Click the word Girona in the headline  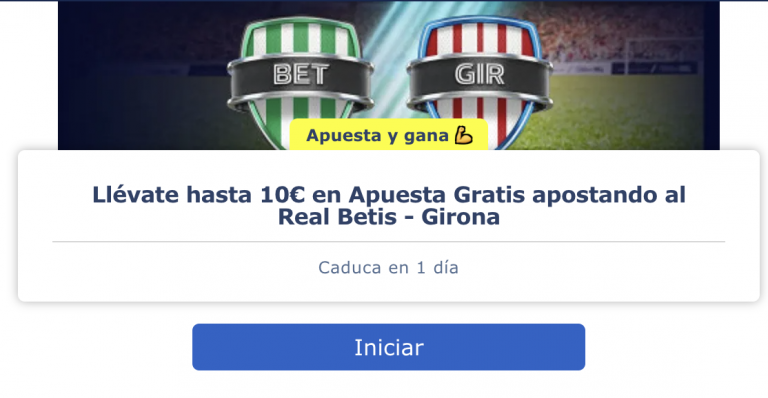[460, 216]
